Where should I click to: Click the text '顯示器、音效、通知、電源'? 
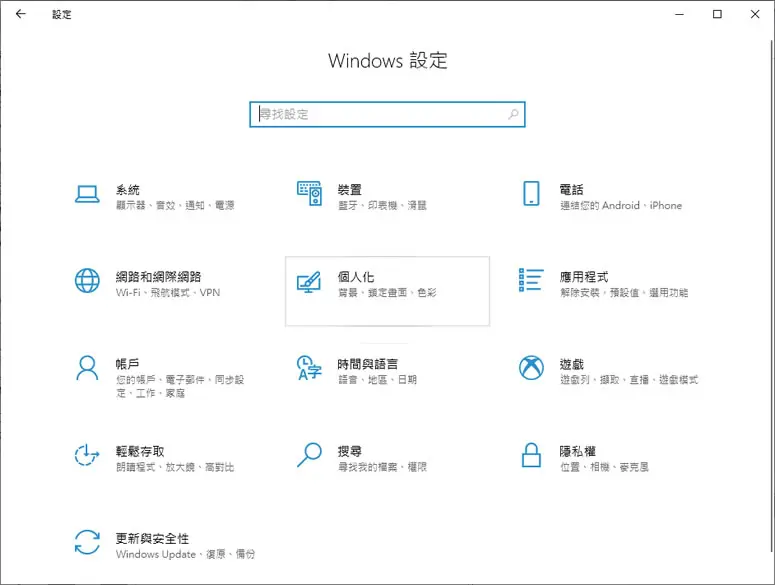(x=175, y=206)
